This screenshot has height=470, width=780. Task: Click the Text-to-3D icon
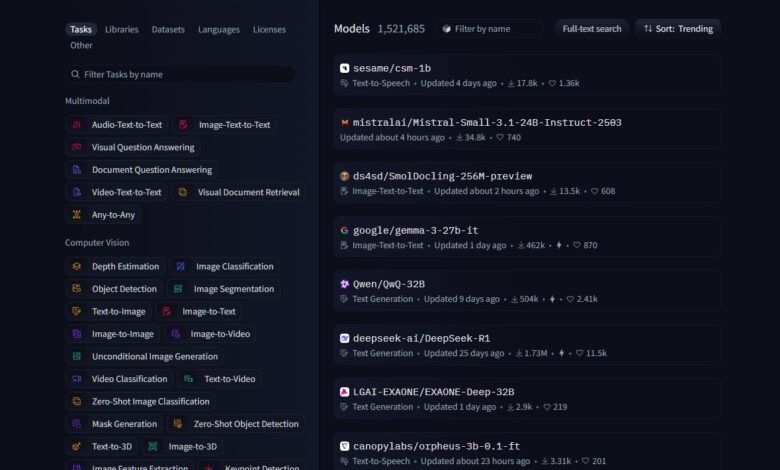(77, 447)
